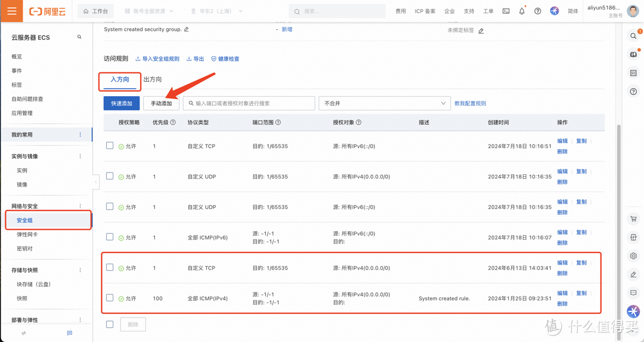Open the Cloud Shell terminal icon
This screenshot has width=644, height=342.
point(506,11)
